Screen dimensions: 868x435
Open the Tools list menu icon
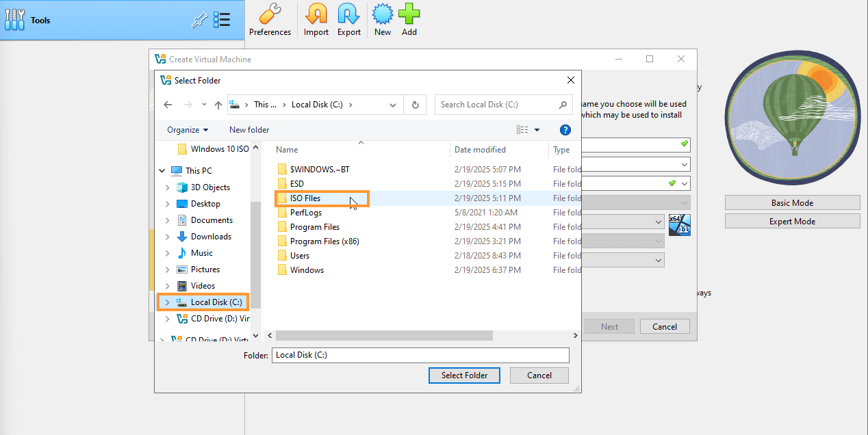(x=222, y=20)
